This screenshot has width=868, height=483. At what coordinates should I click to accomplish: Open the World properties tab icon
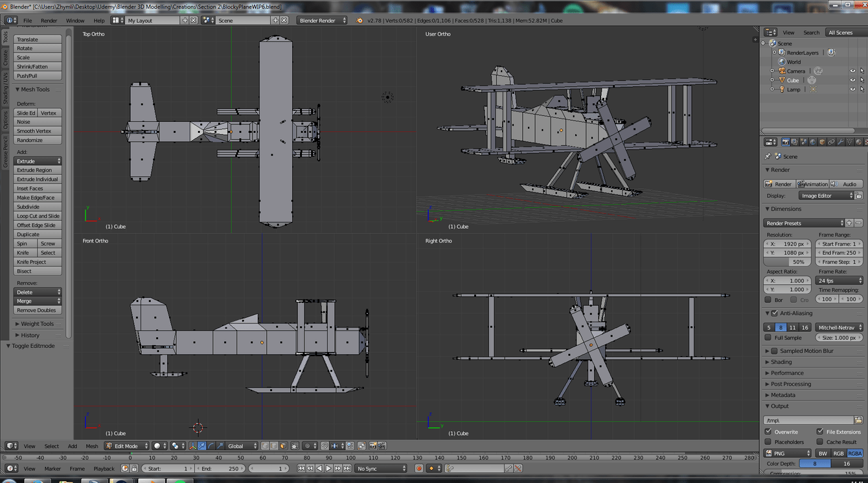tap(813, 142)
